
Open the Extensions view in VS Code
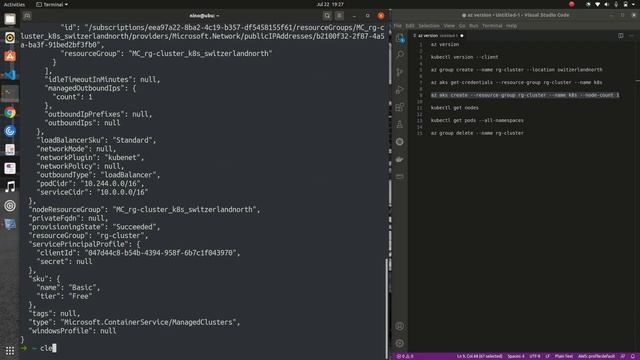click(400, 107)
